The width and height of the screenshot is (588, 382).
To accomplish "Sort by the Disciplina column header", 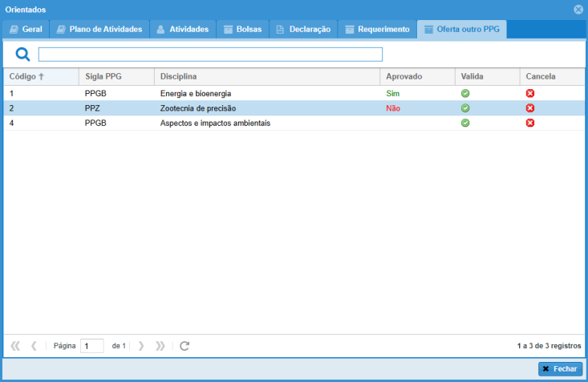I will click(x=178, y=76).
